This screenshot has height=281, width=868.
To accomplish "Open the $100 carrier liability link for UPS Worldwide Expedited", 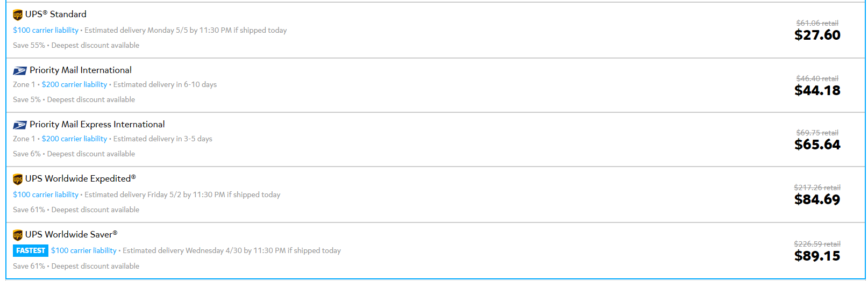I will [x=46, y=194].
